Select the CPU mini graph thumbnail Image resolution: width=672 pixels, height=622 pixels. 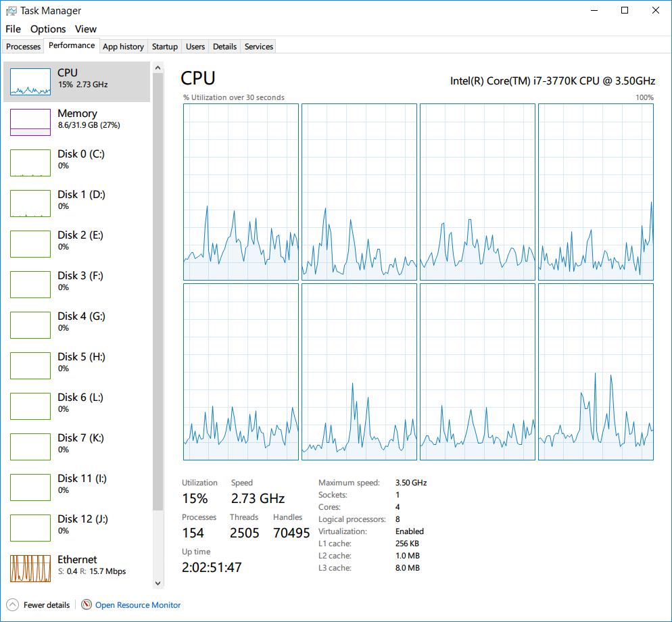tap(30, 81)
